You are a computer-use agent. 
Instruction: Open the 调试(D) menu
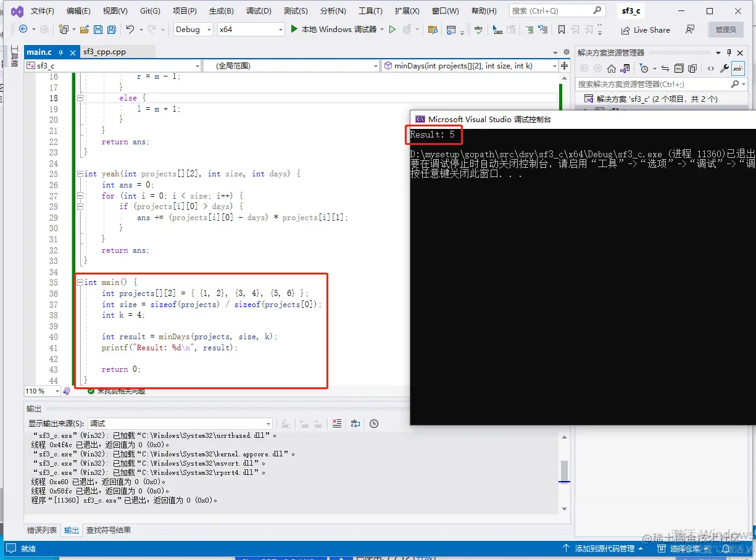click(259, 11)
